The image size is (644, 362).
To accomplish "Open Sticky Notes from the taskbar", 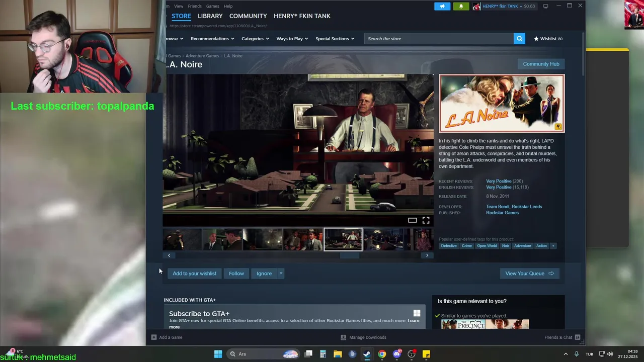I will [426, 354].
